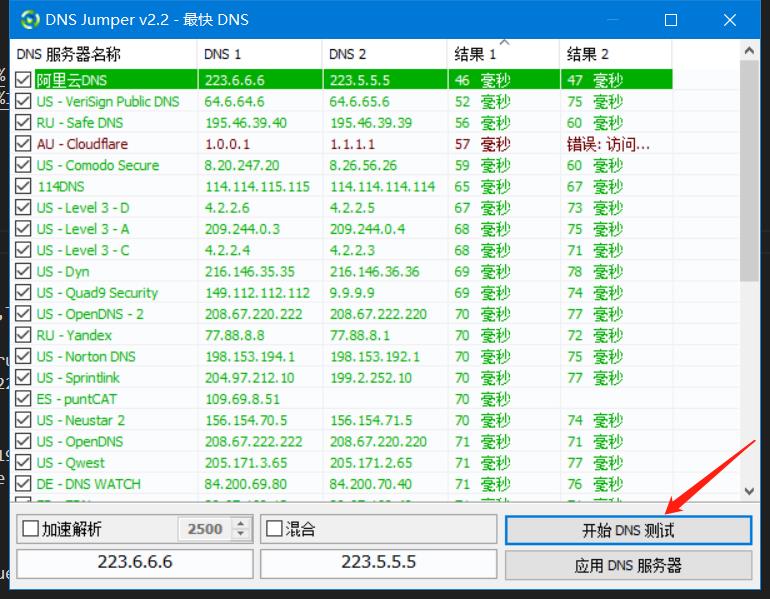Screen dimensions: 770x599
Task: Uncheck the 114DNS row checkbox
Action: pos(24,186)
